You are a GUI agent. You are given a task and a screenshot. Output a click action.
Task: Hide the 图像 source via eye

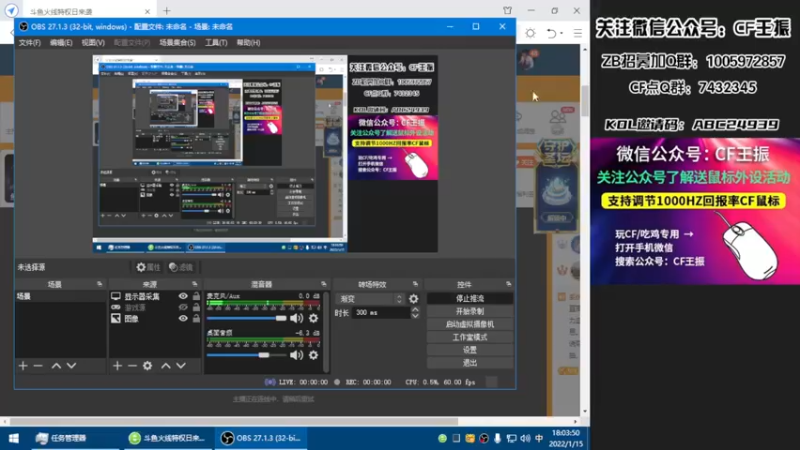click(183, 318)
